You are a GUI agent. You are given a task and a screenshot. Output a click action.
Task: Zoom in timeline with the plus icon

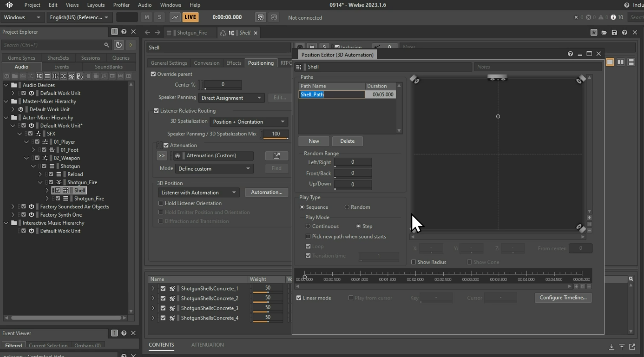click(x=576, y=286)
